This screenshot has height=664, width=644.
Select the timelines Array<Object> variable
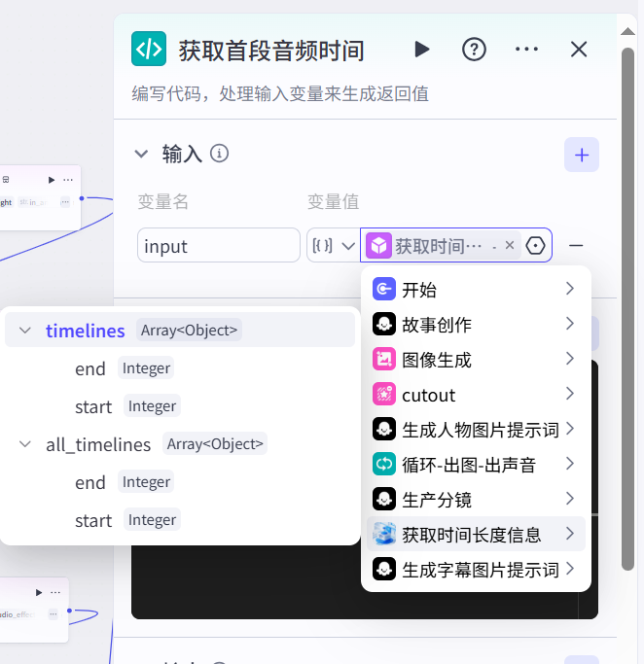tap(180, 330)
